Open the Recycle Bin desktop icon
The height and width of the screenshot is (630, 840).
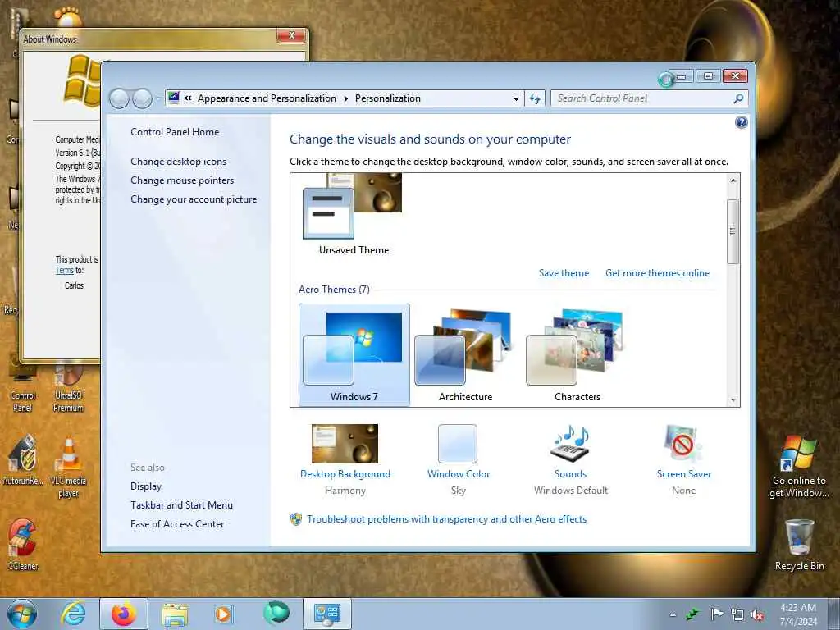click(799, 545)
